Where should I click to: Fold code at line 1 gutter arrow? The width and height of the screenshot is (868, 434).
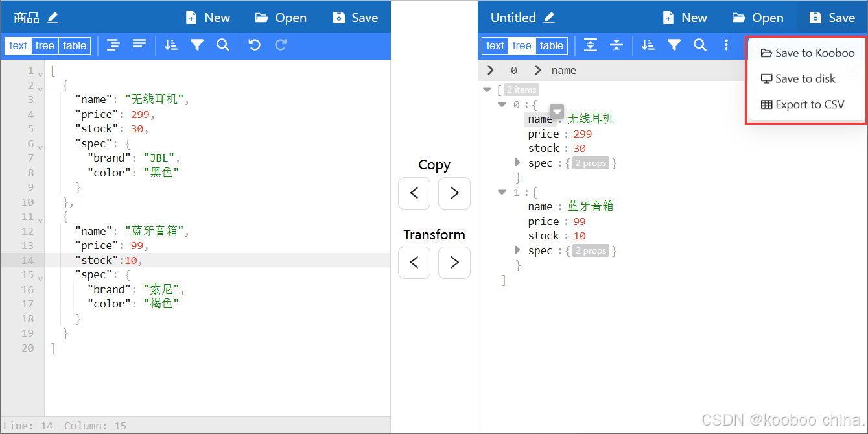click(40, 73)
